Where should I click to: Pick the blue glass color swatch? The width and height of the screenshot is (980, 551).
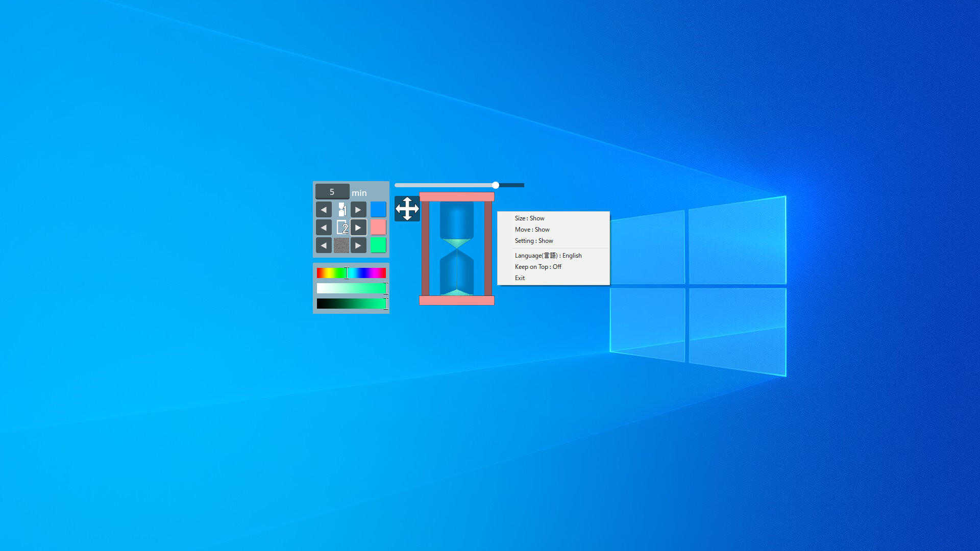pos(378,210)
